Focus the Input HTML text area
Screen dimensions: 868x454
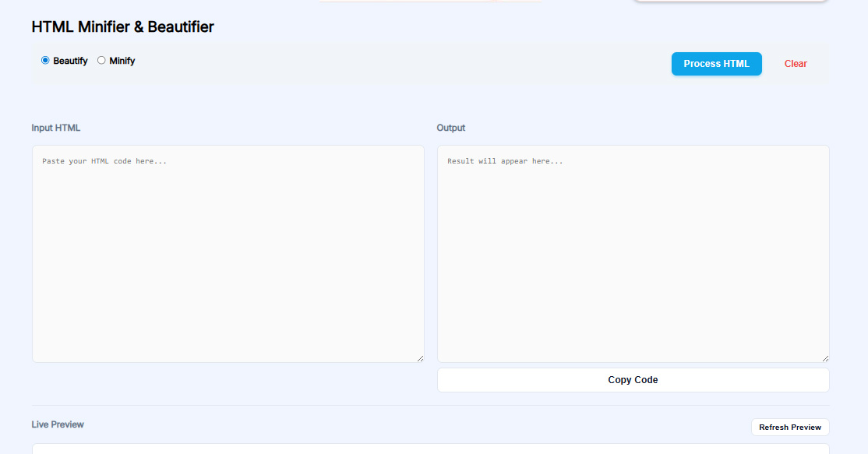pyautogui.click(x=228, y=254)
